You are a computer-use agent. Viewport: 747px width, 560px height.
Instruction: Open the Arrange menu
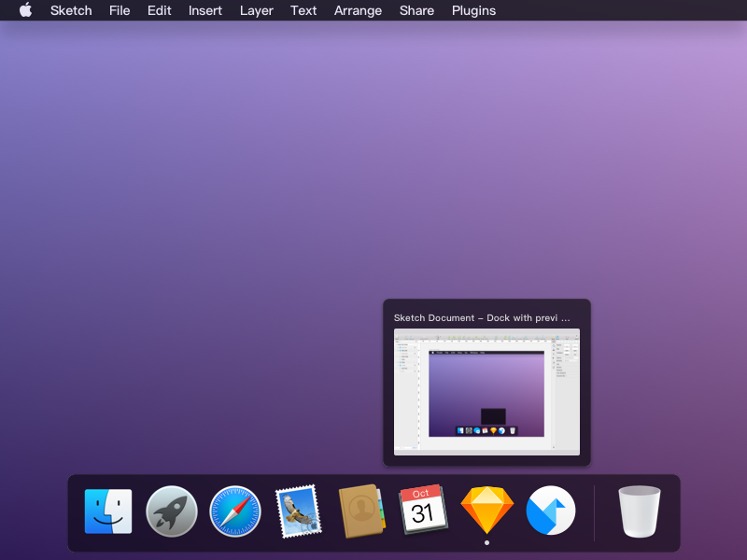[358, 10]
